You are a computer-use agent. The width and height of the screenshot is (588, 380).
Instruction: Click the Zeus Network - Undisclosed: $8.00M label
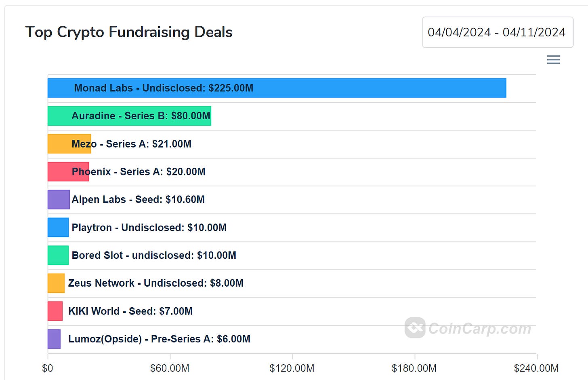click(x=156, y=283)
